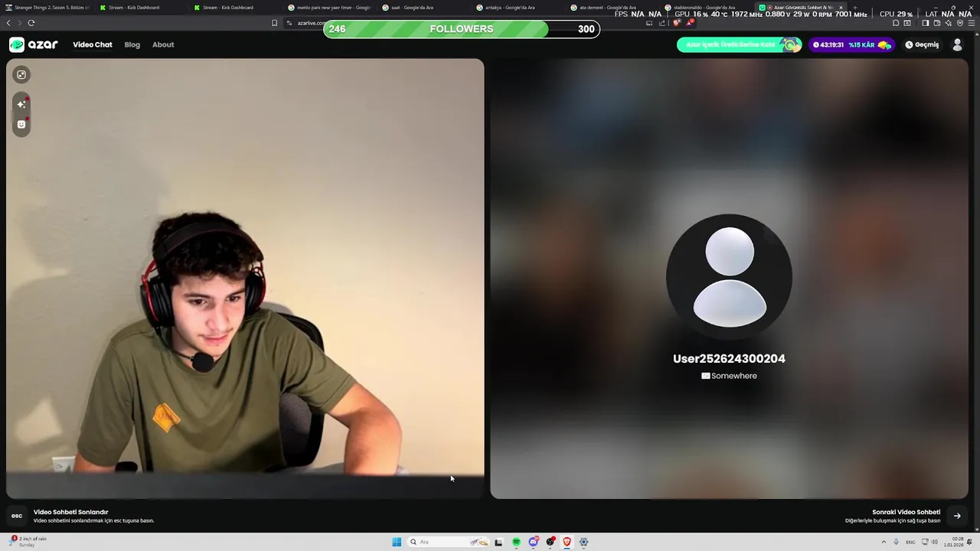Click the bookmark icon beside address bar
Viewport: 980px width, 551px height.
pos(274,23)
